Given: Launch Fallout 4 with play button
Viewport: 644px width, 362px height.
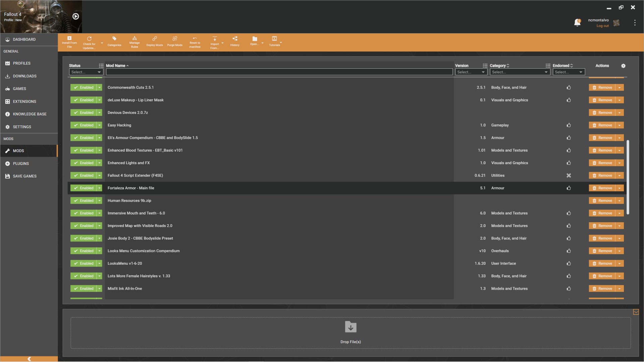Looking at the screenshot, I should [76, 16].
